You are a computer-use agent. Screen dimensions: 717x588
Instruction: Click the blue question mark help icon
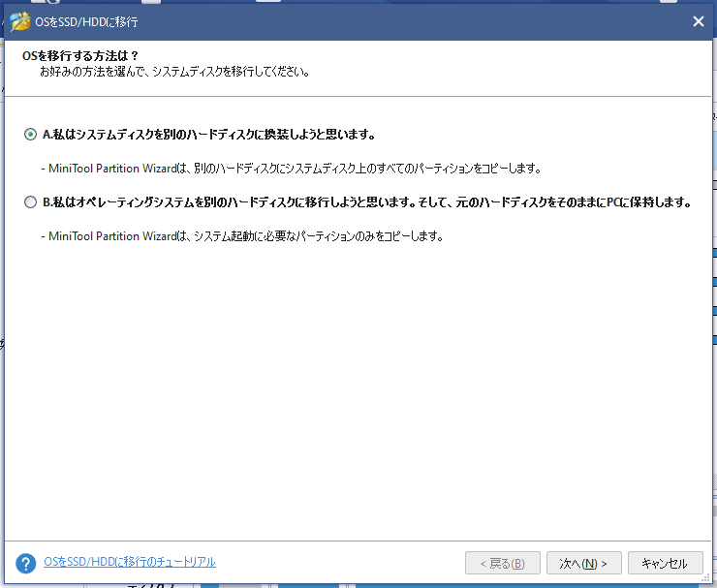coord(26,563)
